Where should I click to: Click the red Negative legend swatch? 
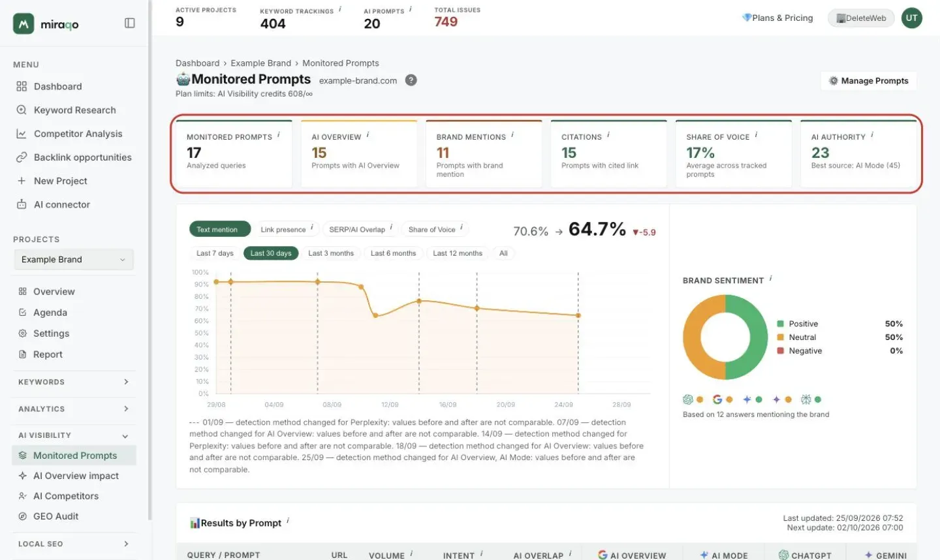[x=780, y=350]
